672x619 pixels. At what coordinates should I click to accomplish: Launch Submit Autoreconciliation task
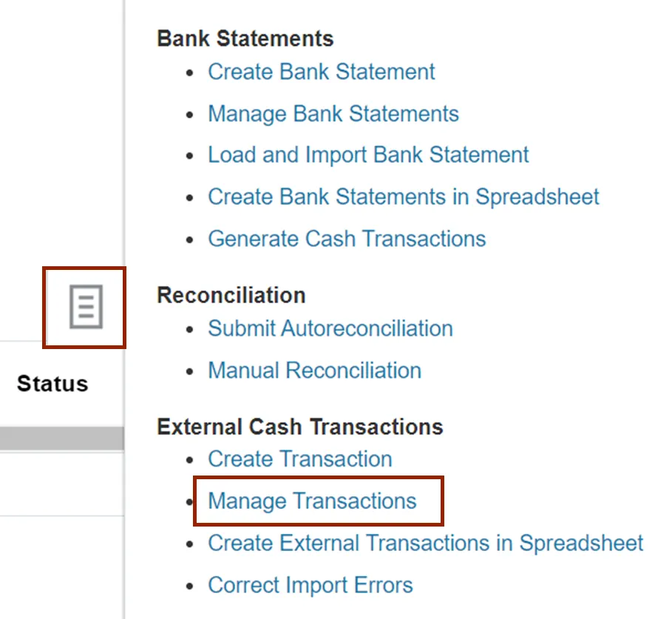(330, 328)
